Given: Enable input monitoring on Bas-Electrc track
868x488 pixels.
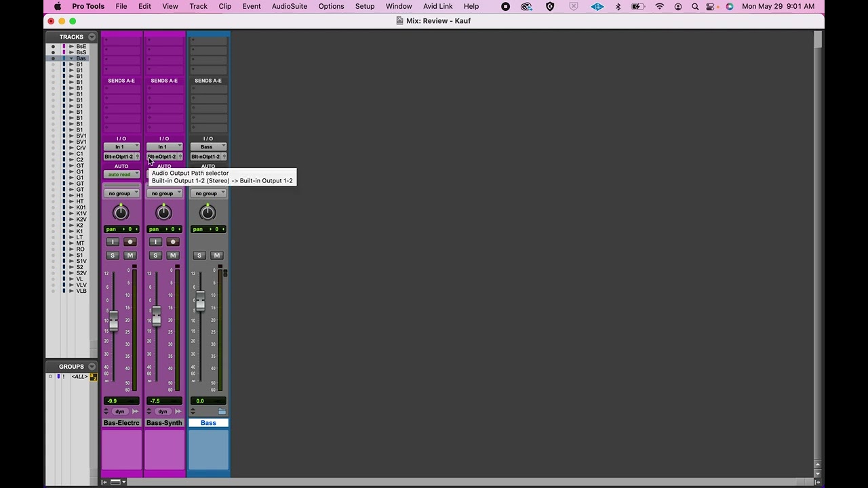Looking at the screenshot, I should pos(113,242).
